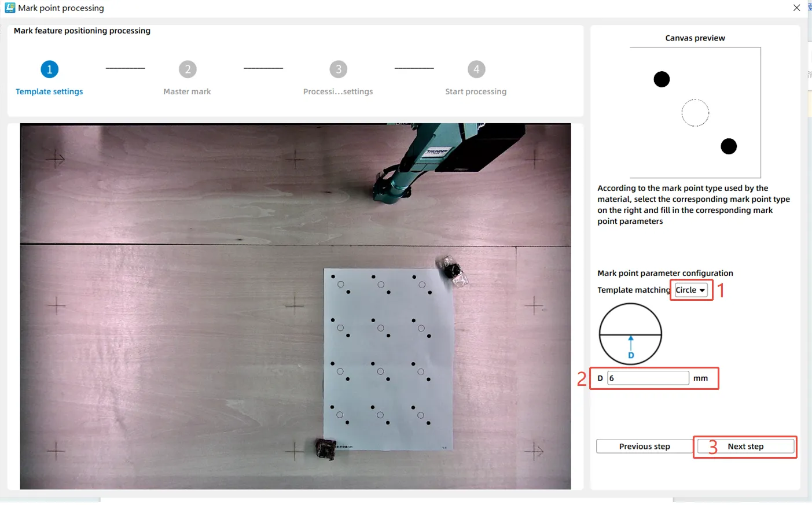Click the white paper sheet in camera view
812x505 pixels.
click(x=388, y=359)
